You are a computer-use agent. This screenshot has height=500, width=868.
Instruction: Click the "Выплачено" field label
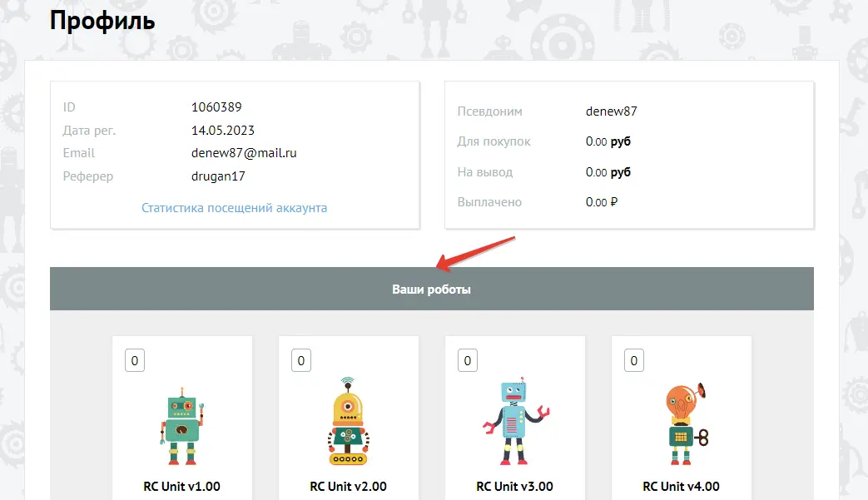(x=489, y=202)
